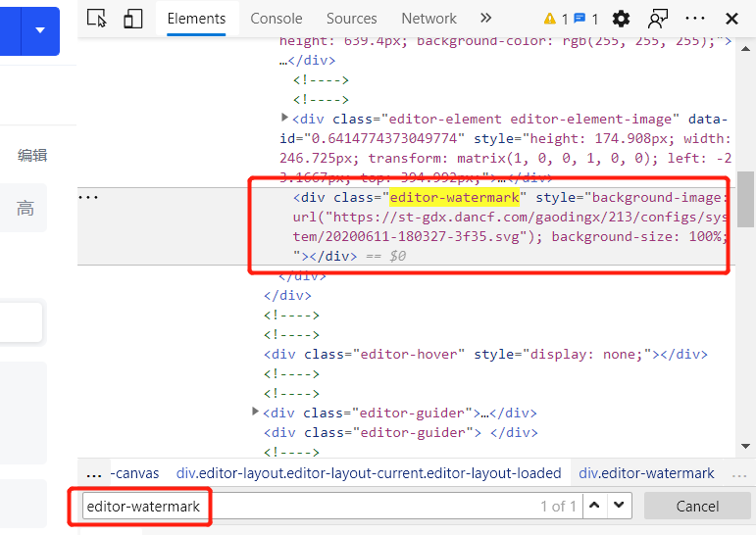Open the blue dropdown arrow button
The image size is (756, 535).
click(40, 30)
